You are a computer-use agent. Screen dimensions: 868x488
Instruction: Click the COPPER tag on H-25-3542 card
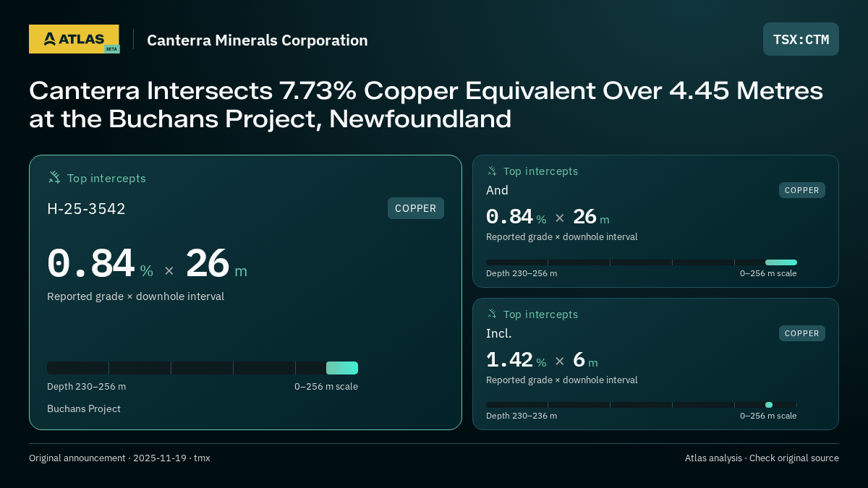pyautogui.click(x=416, y=208)
